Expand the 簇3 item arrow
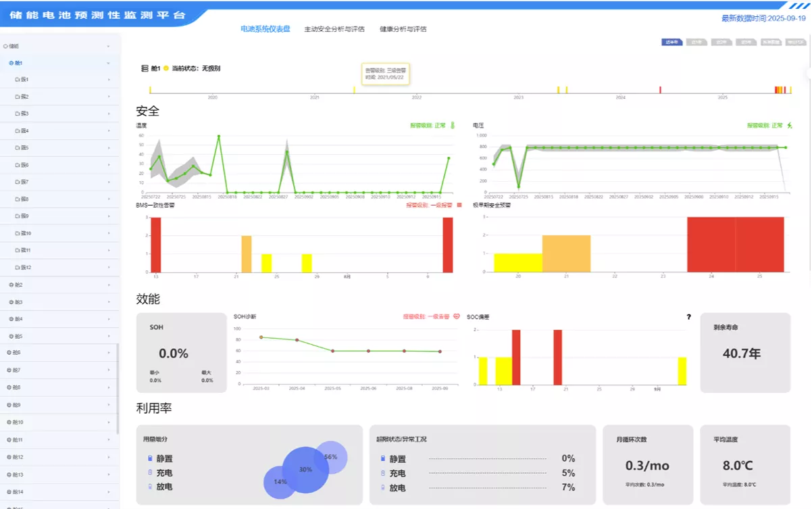The image size is (812, 509). point(109,114)
